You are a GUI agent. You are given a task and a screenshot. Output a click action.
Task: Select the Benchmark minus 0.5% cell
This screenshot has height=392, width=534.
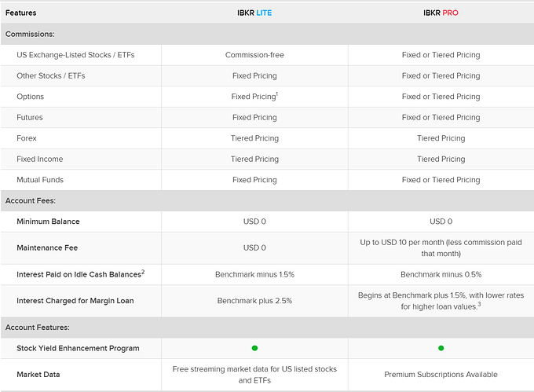click(x=441, y=274)
